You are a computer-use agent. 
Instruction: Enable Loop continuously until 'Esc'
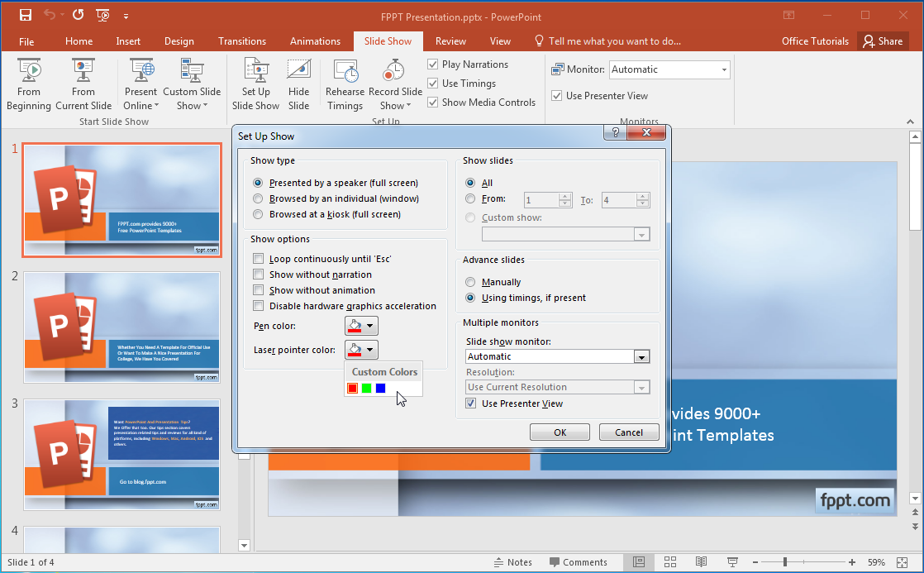click(x=260, y=257)
